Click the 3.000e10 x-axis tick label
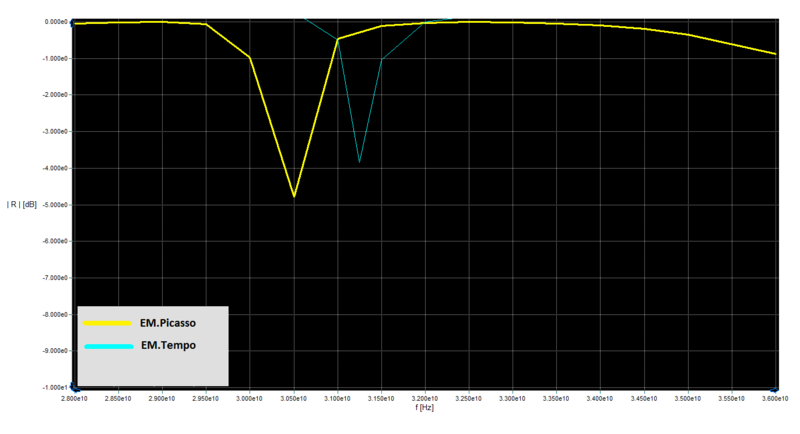This screenshot has width=800, height=434. 249,398
